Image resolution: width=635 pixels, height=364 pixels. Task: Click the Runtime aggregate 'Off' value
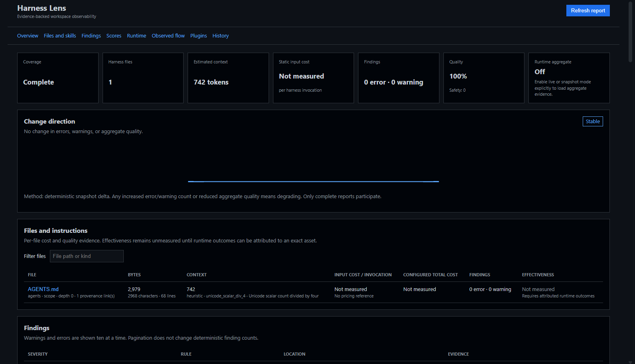540,72
